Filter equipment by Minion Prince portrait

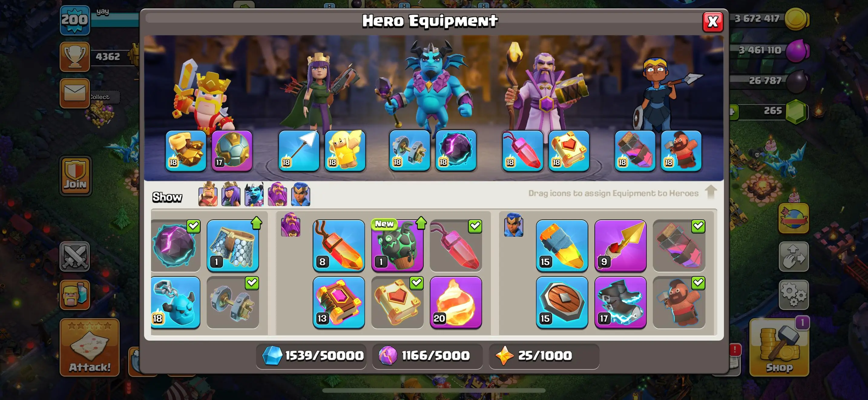click(x=254, y=194)
